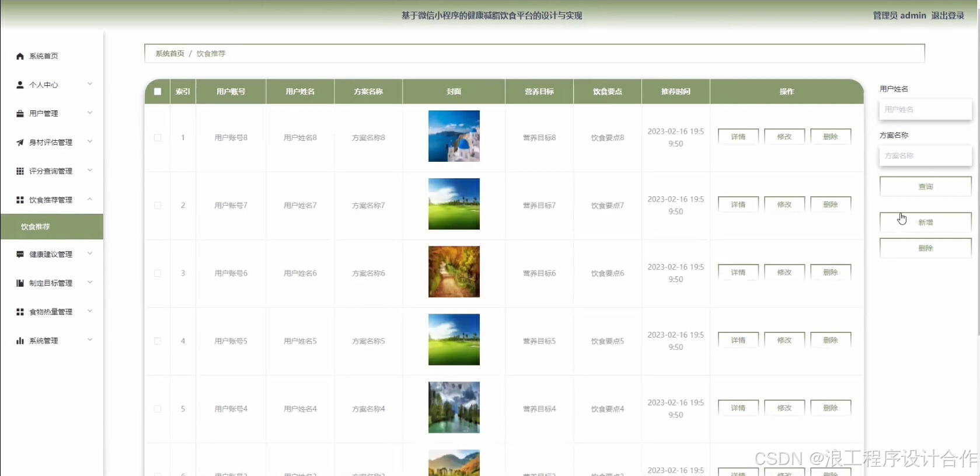Click the 查询 search button
Screen dimensions: 980x476
pos(926,187)
